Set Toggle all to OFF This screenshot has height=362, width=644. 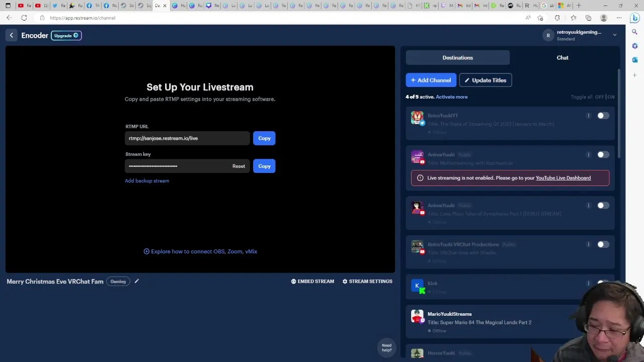point(599,97)
